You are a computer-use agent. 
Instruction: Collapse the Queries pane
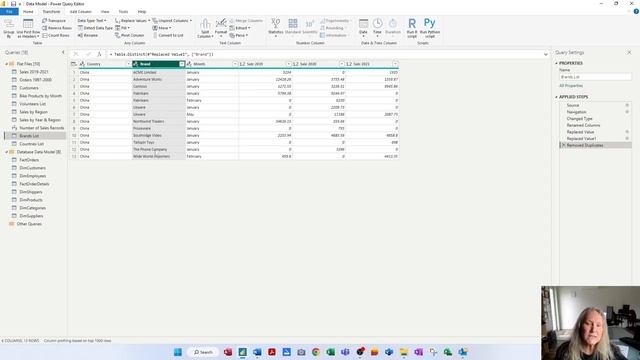point(63,52)
